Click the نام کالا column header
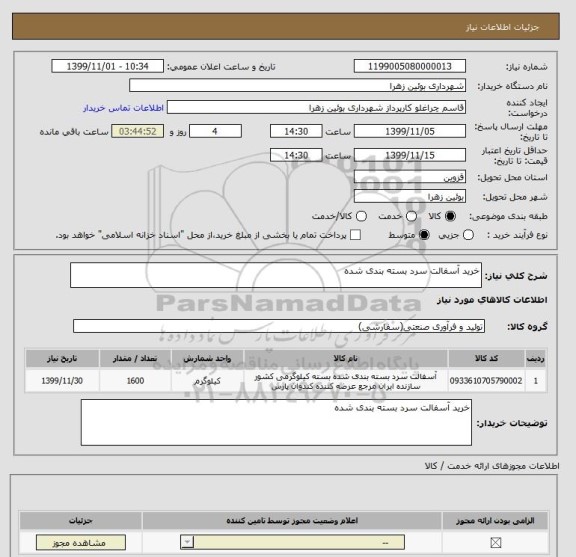This screenshot has height=557, width=576. tap(346, 359)
